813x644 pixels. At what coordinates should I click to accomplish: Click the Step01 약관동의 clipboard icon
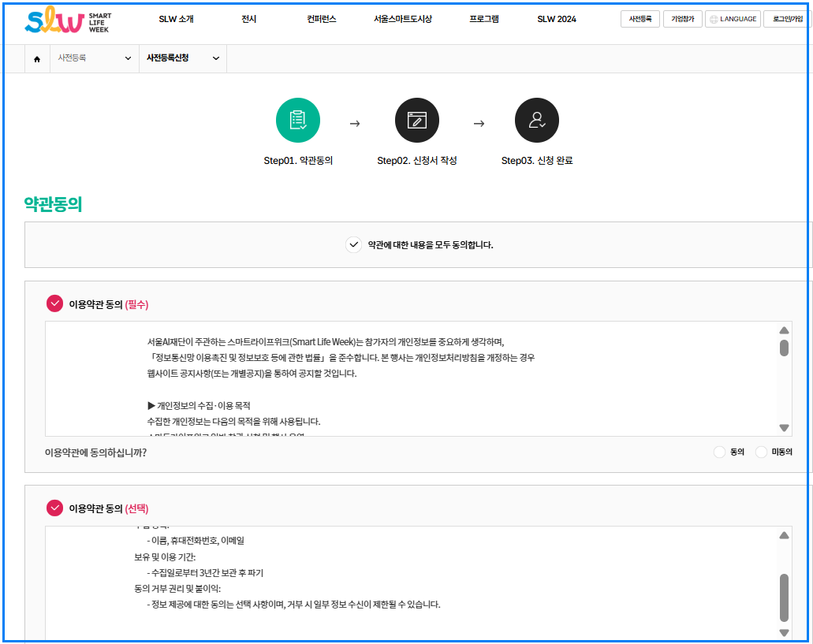coord(297,120)
